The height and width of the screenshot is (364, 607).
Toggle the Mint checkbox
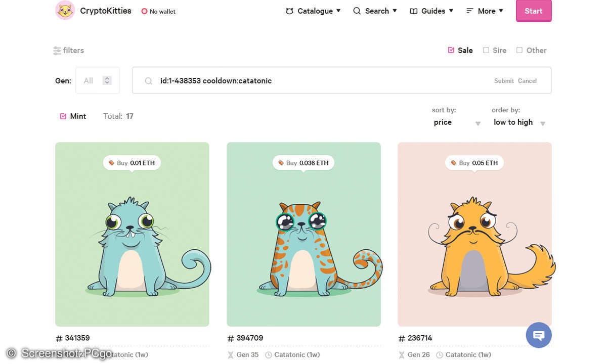click(x=63, y=116)
